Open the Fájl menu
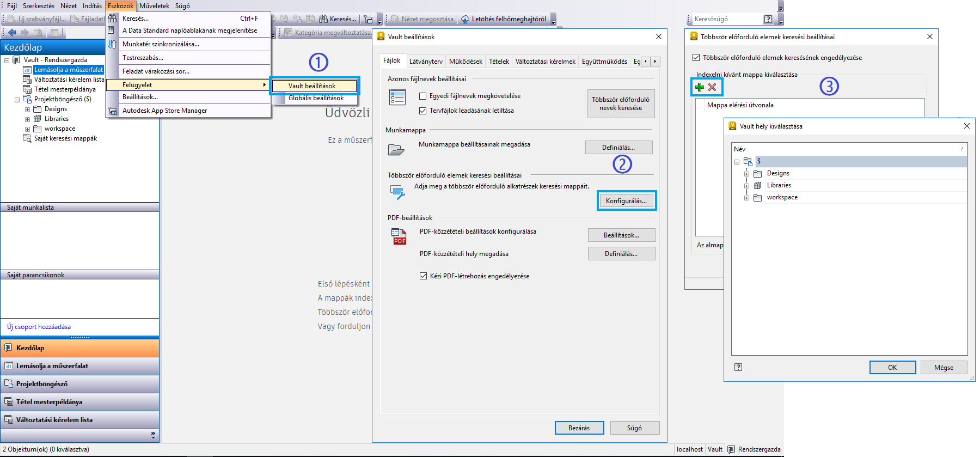Screen dimensions: 980x457 coord(11,6)
